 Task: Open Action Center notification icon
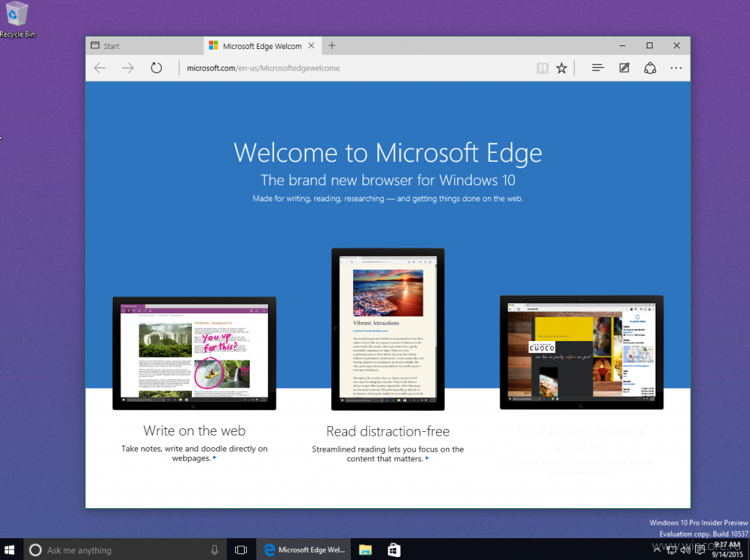[699, 550]
